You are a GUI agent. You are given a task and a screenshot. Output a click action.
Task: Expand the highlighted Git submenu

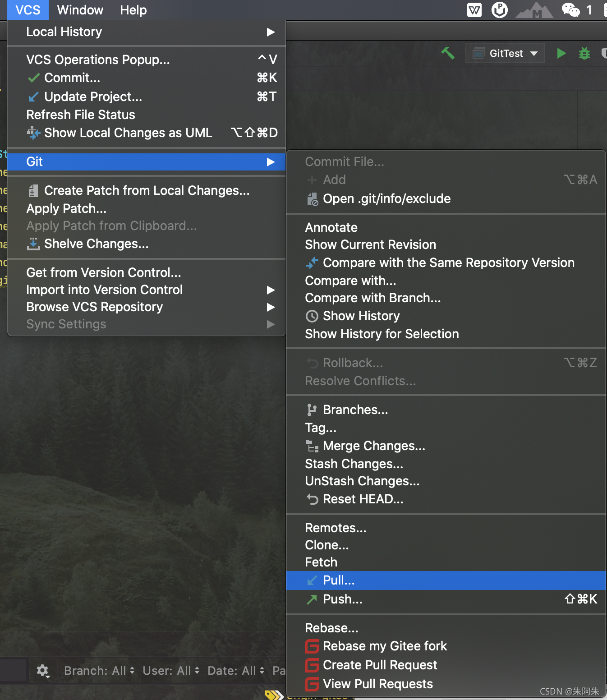coord(147,162)
